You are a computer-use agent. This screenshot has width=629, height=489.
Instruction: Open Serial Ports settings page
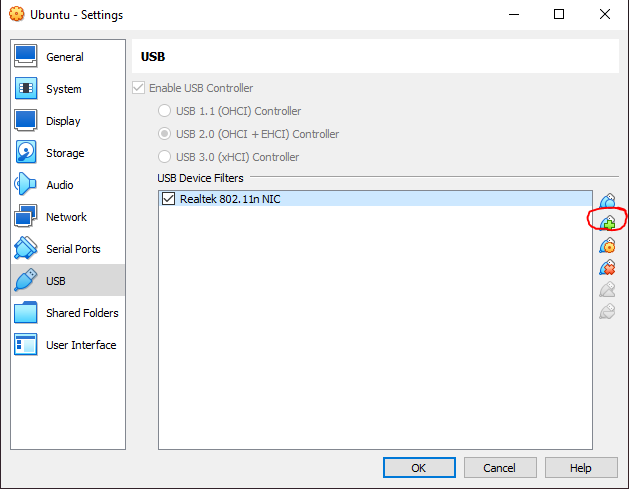(x=68, y=248)
